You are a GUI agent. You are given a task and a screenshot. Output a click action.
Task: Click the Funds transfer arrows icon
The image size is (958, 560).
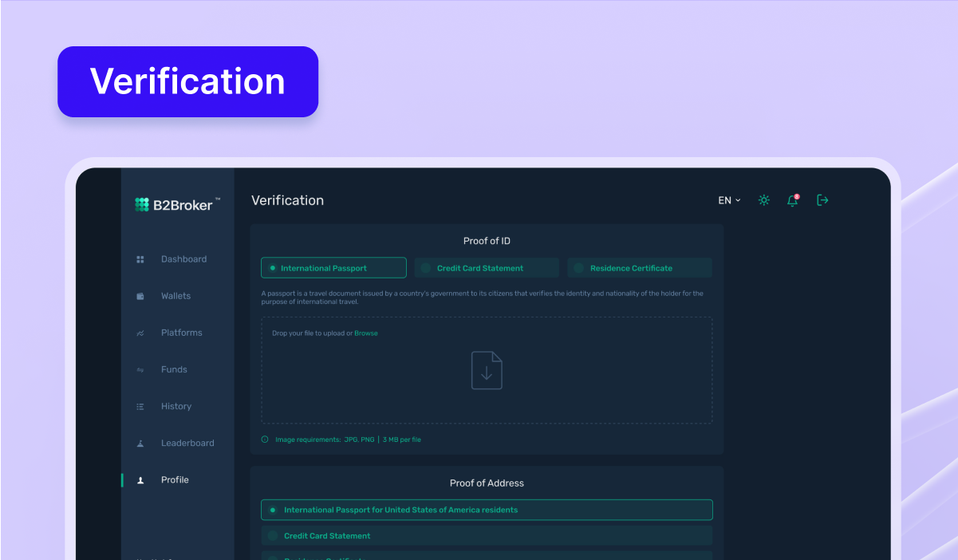point(140,369)
